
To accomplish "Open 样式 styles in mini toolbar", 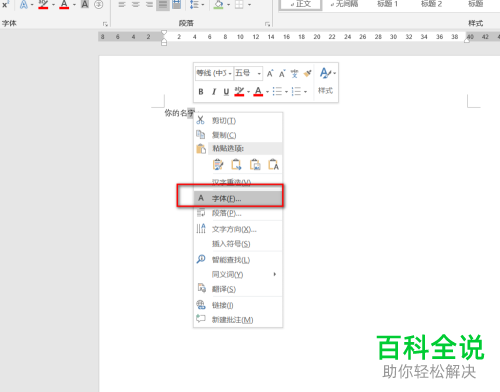I will point(326,81).
